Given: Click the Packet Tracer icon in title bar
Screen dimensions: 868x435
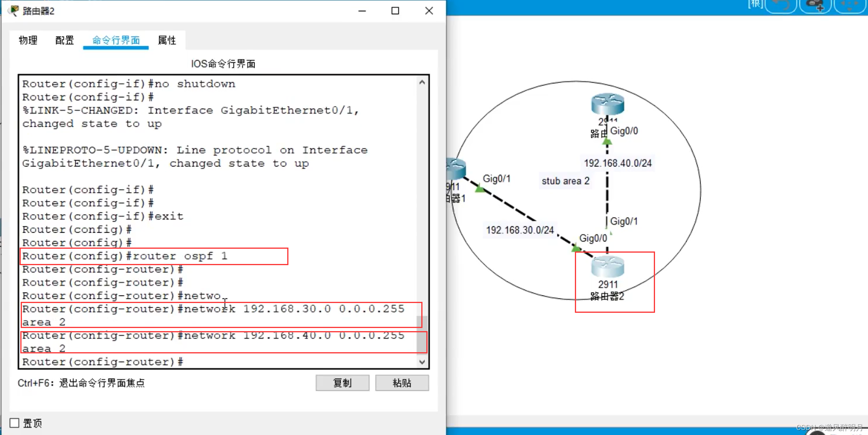Looking at the screenshot, I should tap(14, 11).
